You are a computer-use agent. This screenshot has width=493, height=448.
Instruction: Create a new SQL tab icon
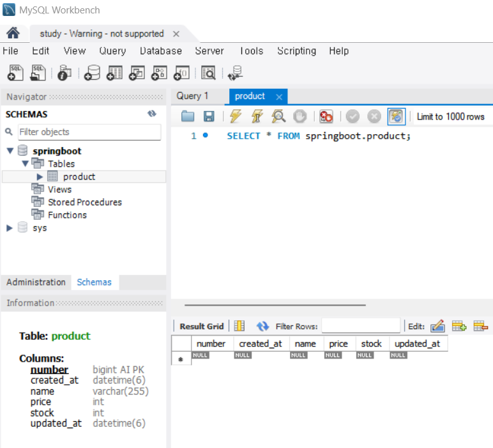click(15, 73)
